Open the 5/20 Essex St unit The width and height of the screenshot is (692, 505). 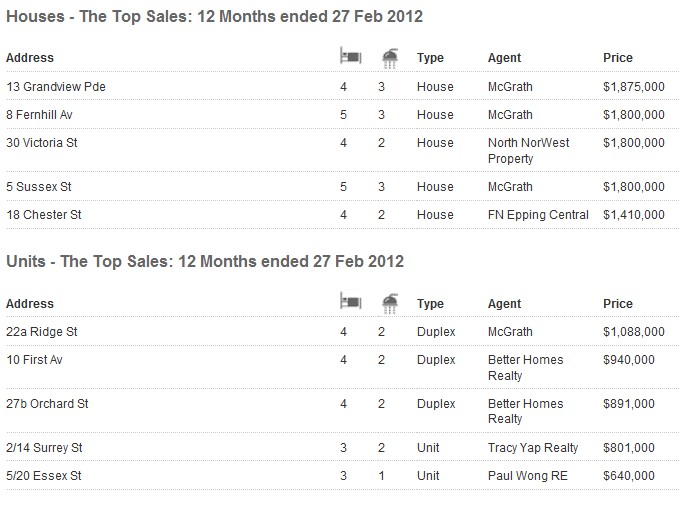coord(44,476)
